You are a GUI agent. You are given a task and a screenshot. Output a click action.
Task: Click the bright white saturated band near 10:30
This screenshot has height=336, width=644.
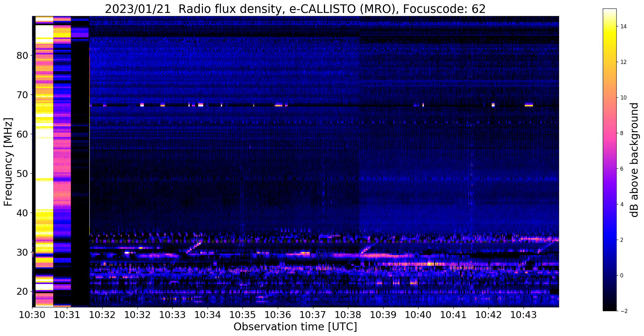(x=44, y=161)
